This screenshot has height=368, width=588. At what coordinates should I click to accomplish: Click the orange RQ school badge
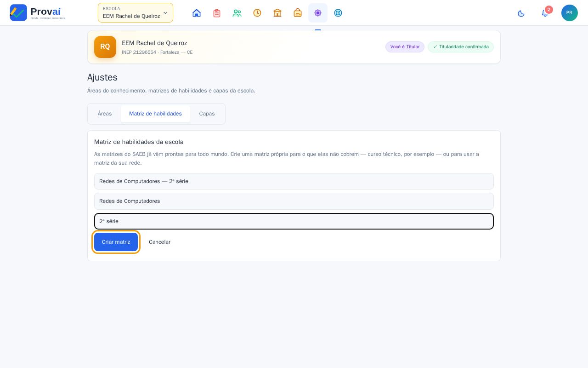105,47
